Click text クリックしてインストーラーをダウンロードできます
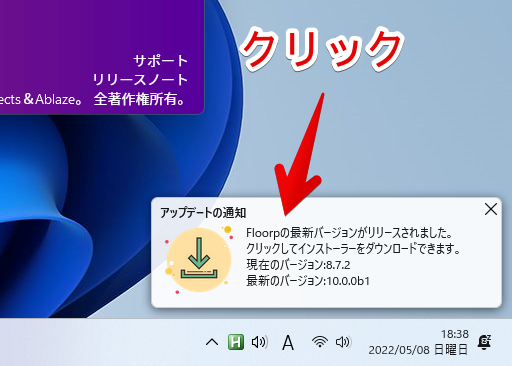This screenshot has width=512, height=366. point(353,249)
